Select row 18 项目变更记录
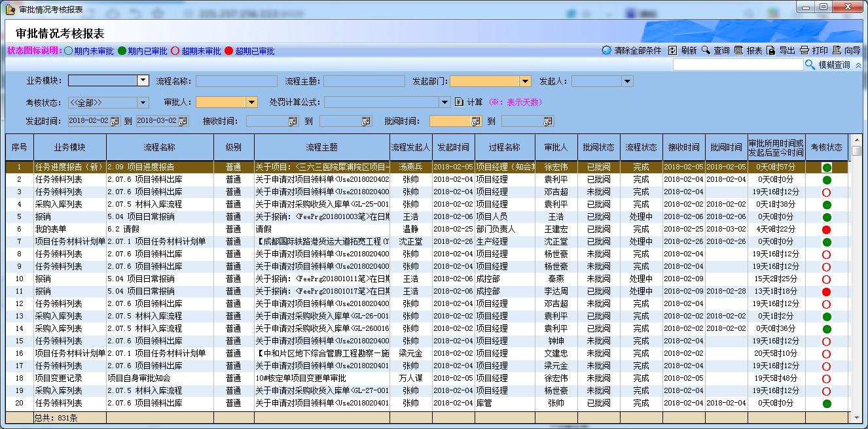Image resolution: width=868 pixels, height=429 pixels. click(58, 379)
